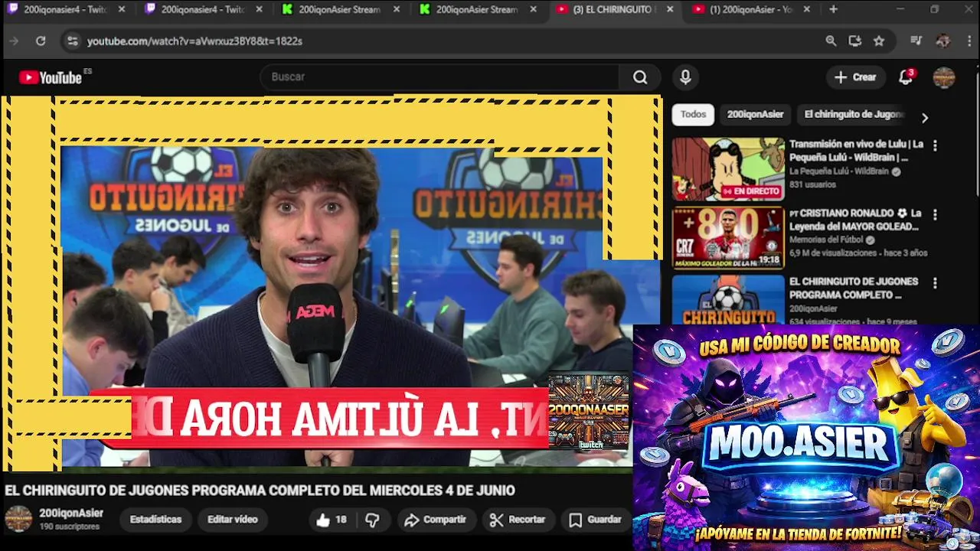The image size is (980, 551).
Task: Open site information icon in the address bar
Action: coord(72,41)
